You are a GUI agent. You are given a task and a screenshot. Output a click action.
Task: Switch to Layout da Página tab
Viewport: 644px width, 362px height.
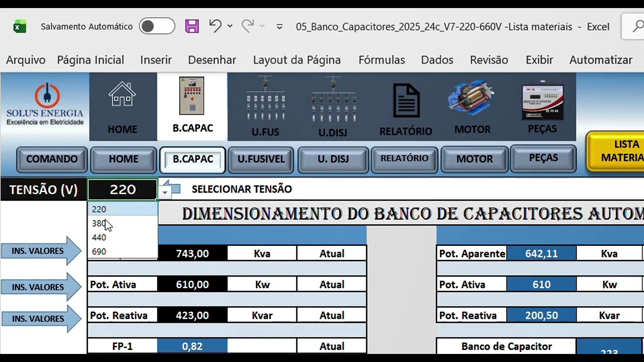click(297, 60)
